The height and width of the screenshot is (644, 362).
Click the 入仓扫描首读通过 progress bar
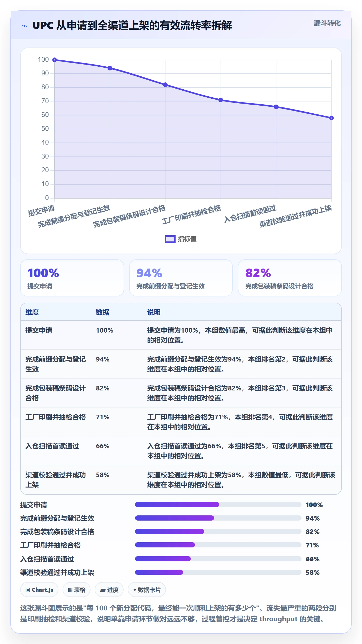tap(218, 559)
